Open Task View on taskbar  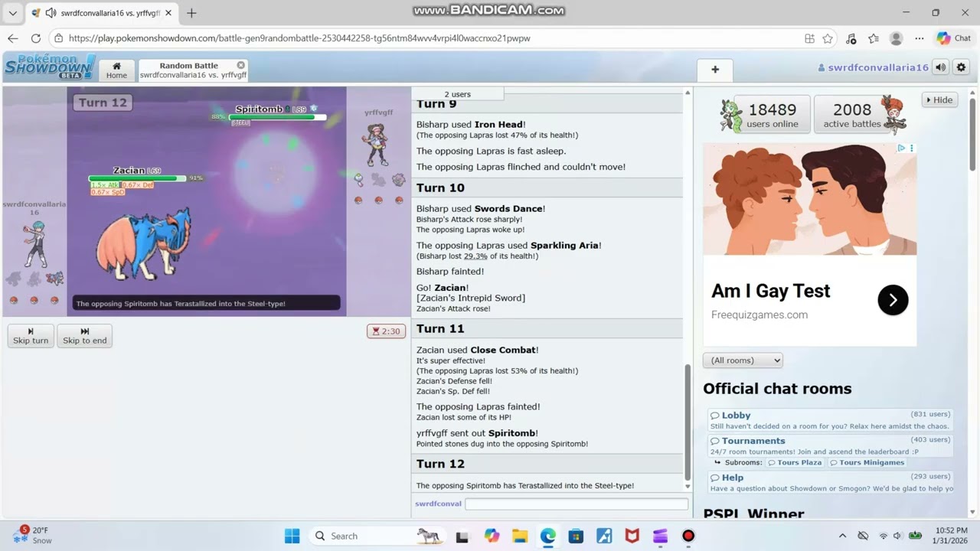tap(462, 536)
